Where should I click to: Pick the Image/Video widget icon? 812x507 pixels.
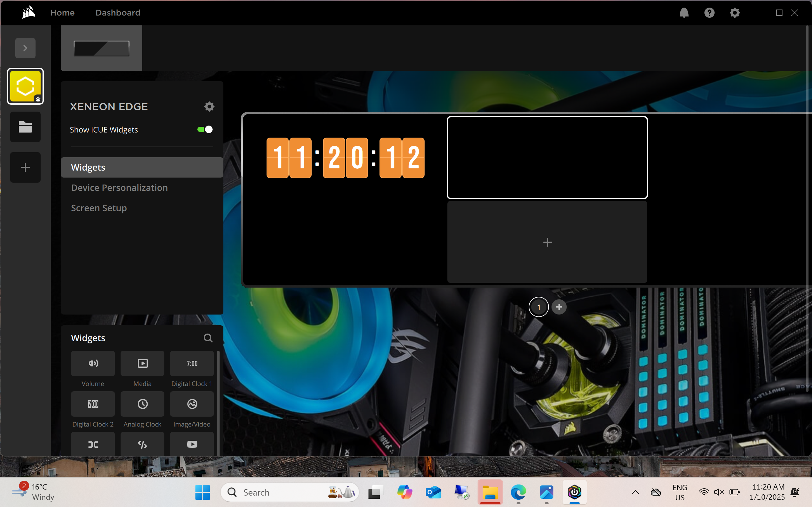[x=192, y=404]
